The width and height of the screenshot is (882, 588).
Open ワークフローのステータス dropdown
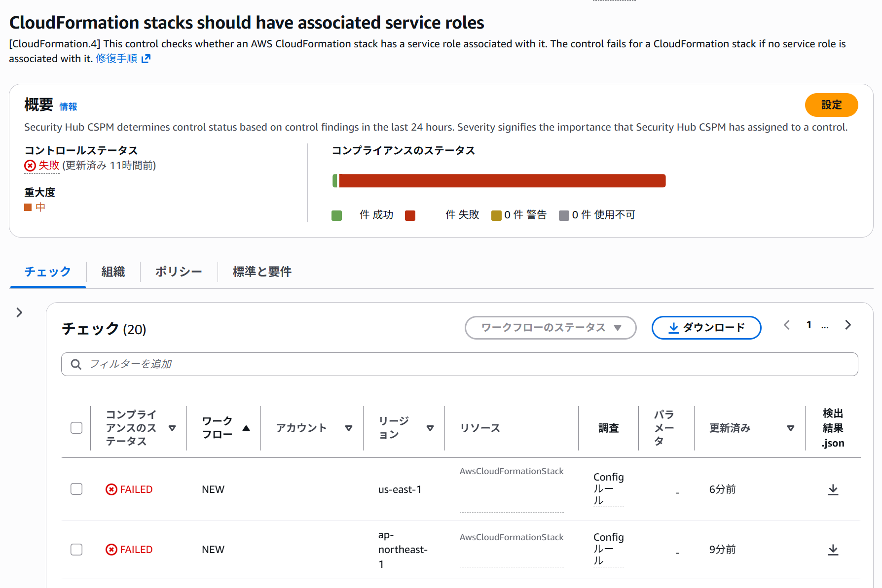[551, 328]
